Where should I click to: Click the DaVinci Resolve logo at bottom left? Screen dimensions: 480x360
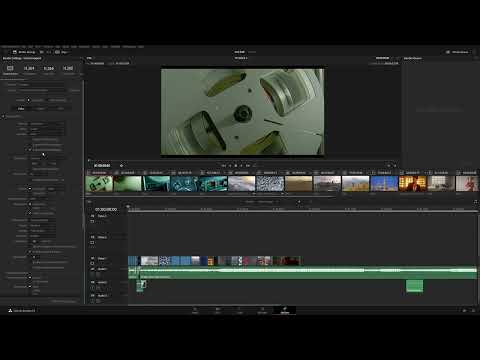10,311
